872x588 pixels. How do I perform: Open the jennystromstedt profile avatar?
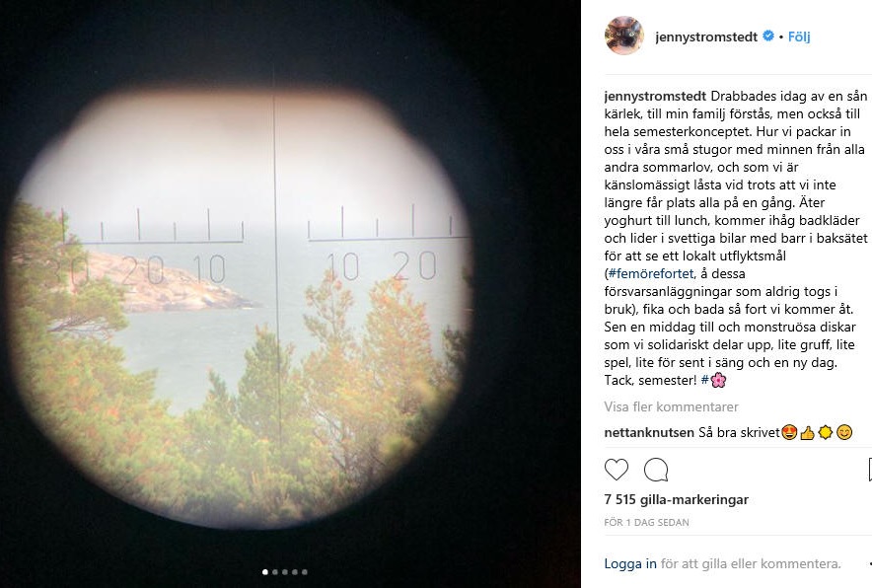click(624, 37)
